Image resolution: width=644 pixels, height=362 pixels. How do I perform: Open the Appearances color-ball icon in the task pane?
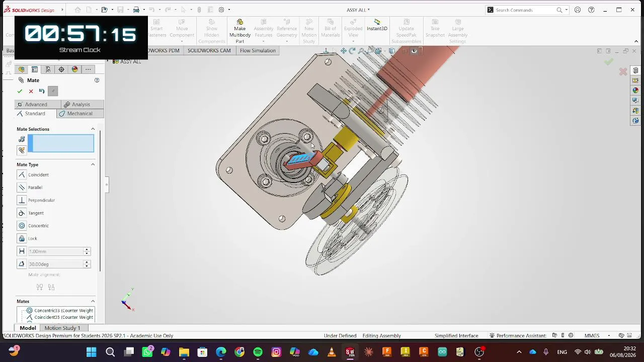point(635,90)
